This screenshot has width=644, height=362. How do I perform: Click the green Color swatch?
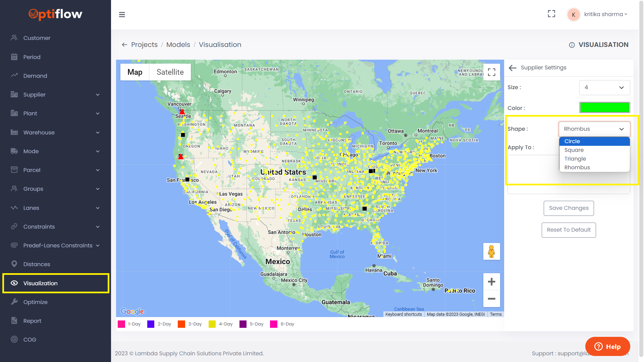[x=604, y=108]
